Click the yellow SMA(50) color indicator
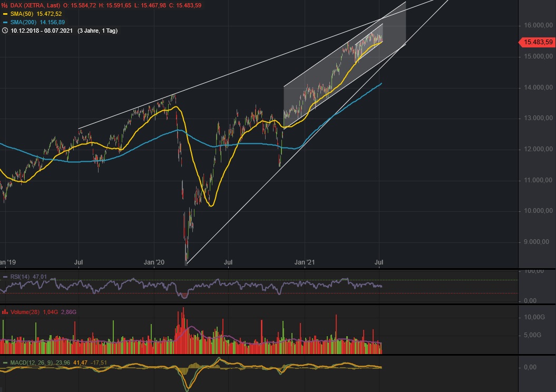The width and height of the screenshot is (556, 392). click(x=5, y=14)
